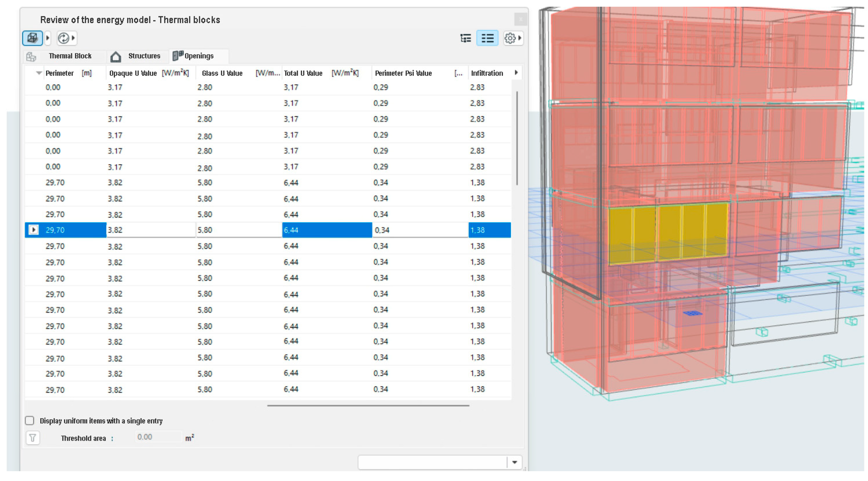Open the settings gear menu

tap(510, 38)
